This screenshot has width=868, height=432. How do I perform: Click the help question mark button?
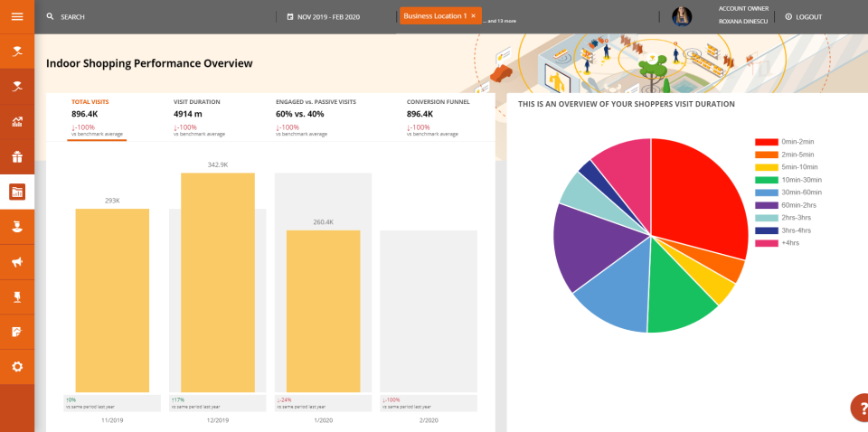859,409
